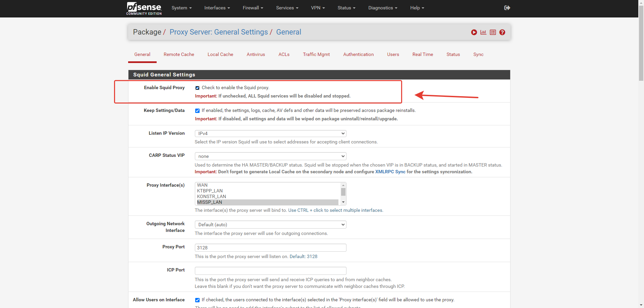644x308 pixels.
Task: Open the VPN menu
Action: (x=318, y=8)
